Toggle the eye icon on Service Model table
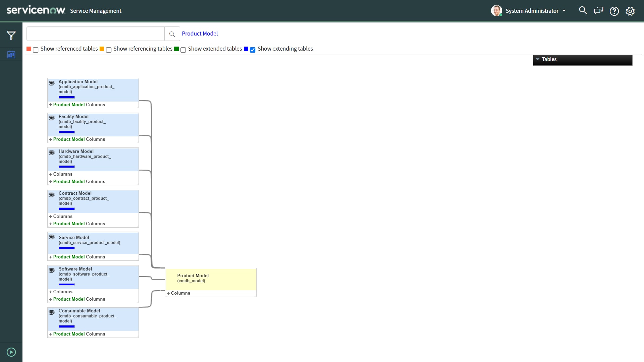The image size is (644, 362). [52, 237]
